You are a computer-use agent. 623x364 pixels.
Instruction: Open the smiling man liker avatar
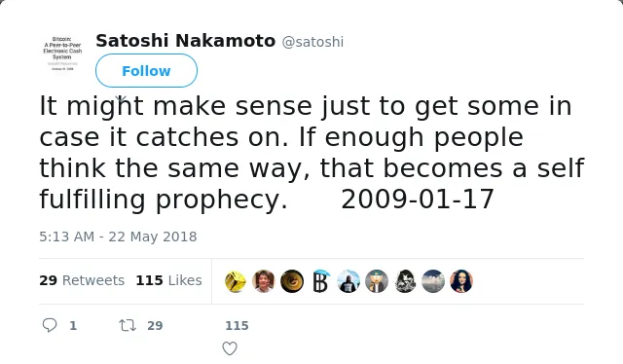[x=264, y=281]
